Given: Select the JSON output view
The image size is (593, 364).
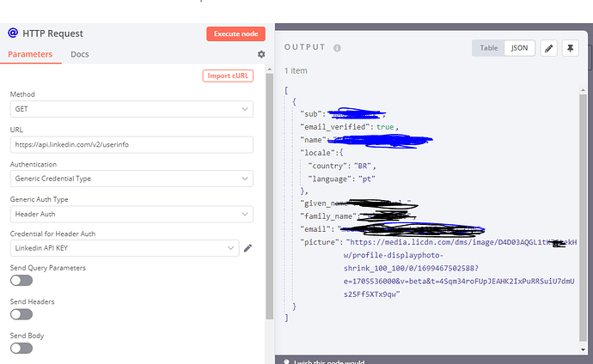Looking at the screenshot, I should click(519, 48).
